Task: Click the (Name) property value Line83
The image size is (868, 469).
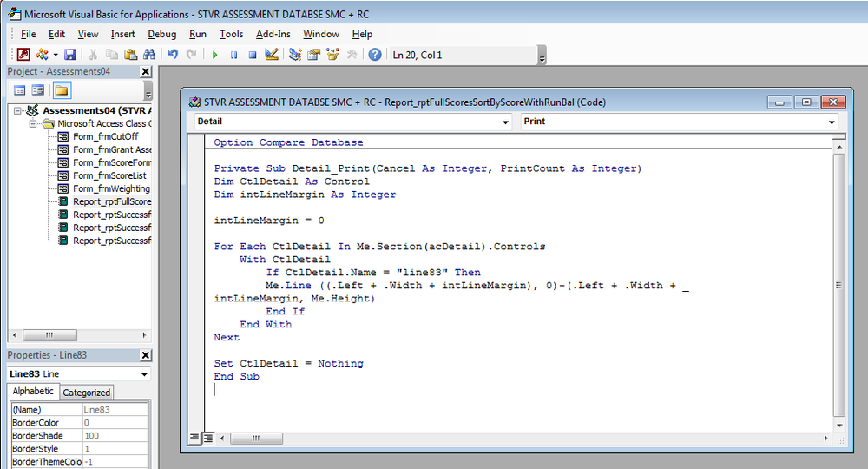Action: coord(115,410)
